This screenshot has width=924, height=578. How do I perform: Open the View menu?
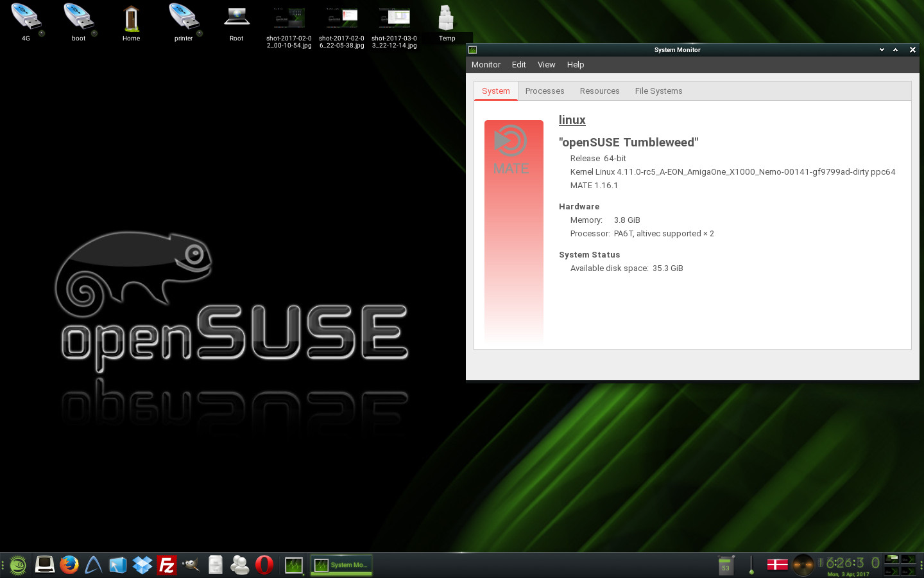coord(546,65)
